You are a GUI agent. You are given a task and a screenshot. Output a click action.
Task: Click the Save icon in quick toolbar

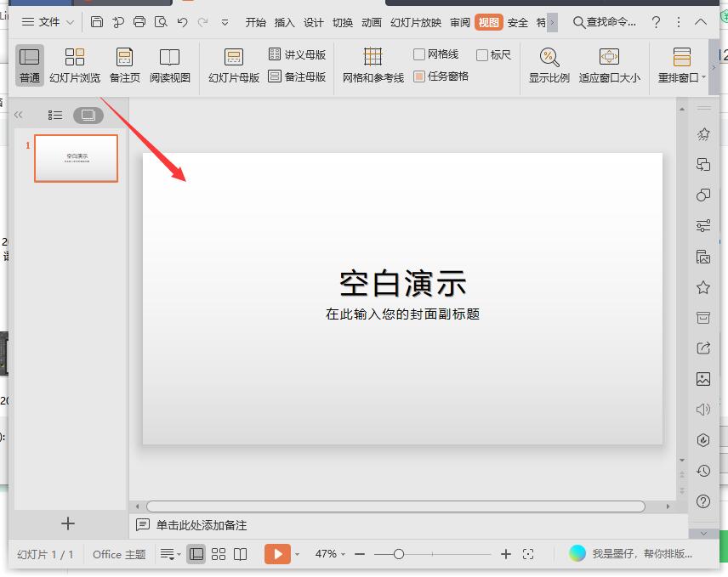pos(97,22)
